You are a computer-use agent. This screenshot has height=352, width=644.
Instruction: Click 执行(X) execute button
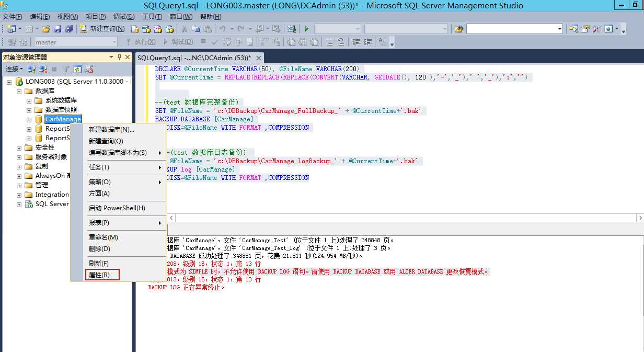141,42
